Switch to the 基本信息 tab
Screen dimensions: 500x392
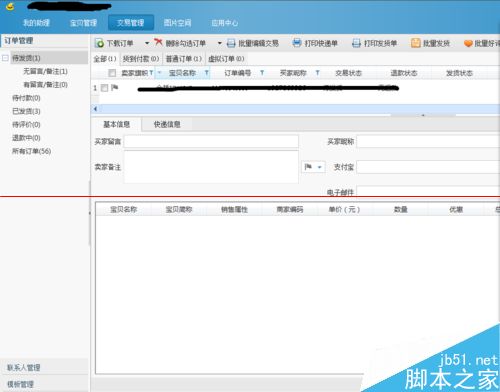pyautogui.click(x=116, y=125)
